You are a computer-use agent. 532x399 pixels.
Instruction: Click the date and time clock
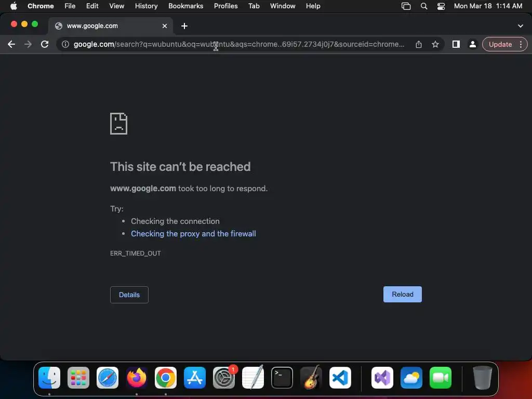pyautogui.click(x=488, y=6)
